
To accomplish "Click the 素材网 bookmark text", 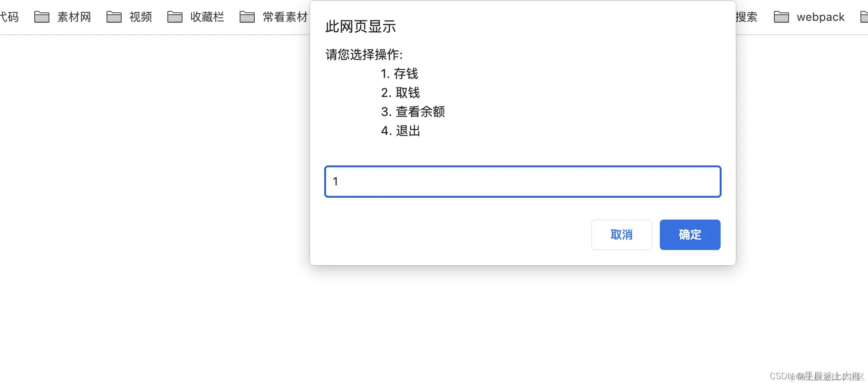I will point(74,17).
